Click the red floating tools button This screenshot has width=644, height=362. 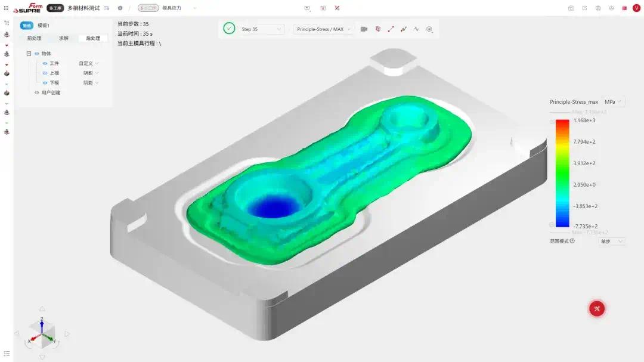pos(597,308)
